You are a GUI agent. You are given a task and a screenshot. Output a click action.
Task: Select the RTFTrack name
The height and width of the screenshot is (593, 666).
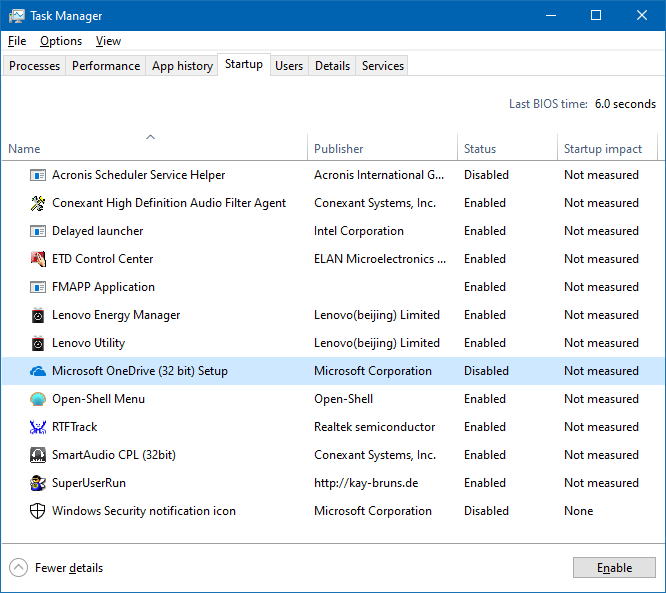click(74, 427)
